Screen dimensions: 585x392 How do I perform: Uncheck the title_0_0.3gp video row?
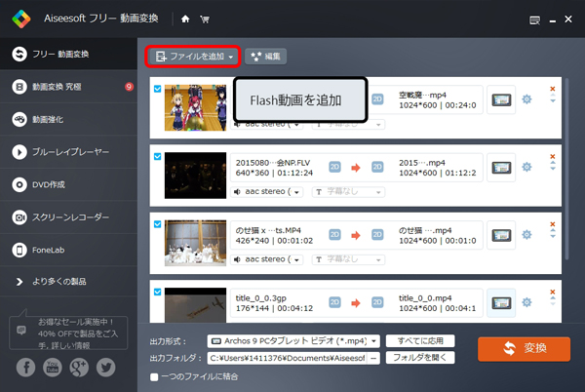(x=157, y=292)
